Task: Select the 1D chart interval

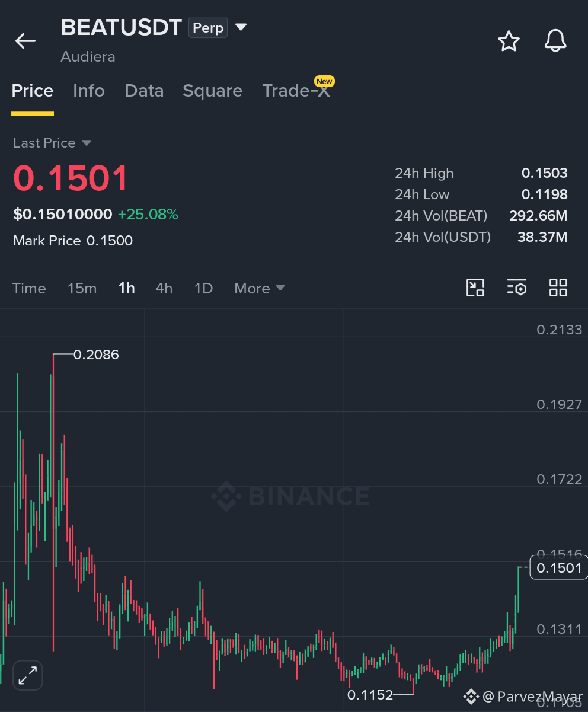Action: [203, 288]
